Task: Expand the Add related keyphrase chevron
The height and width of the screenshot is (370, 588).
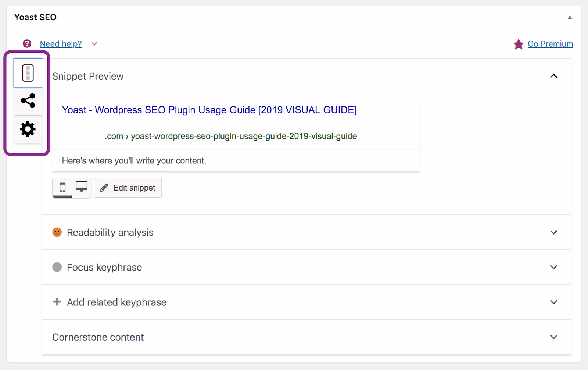Action: coord(553,302)
